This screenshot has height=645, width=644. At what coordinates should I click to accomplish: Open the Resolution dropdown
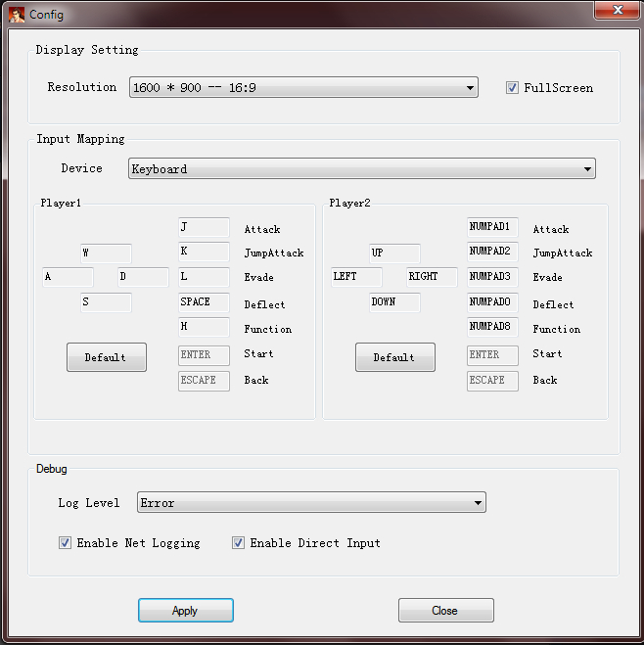pyautogui.click(x=303, y=87)
